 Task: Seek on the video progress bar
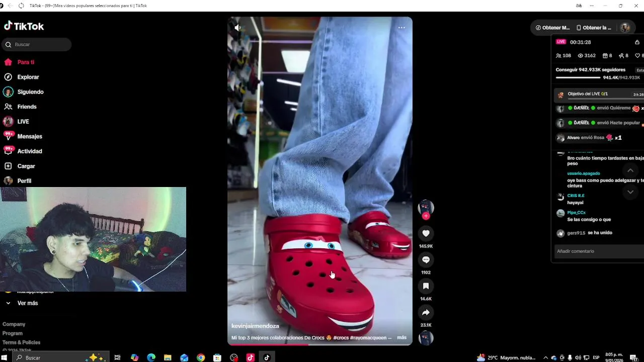(320, 344)
